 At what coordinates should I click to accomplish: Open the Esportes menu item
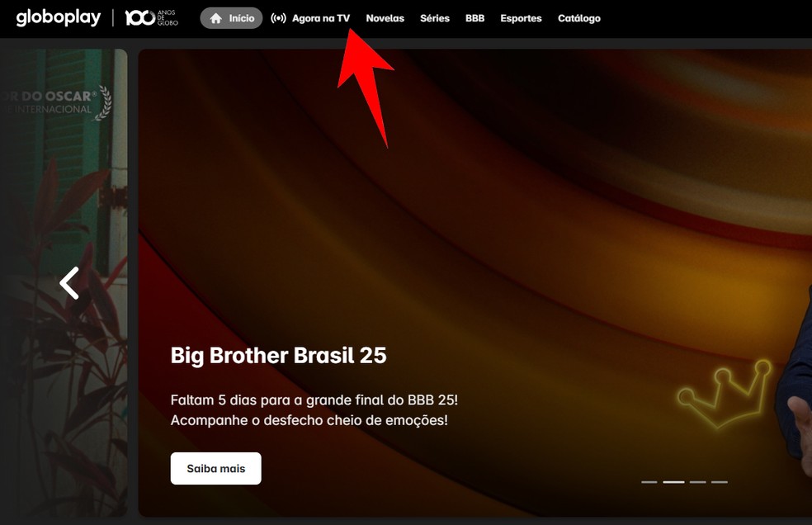click(x=521, y=19)
